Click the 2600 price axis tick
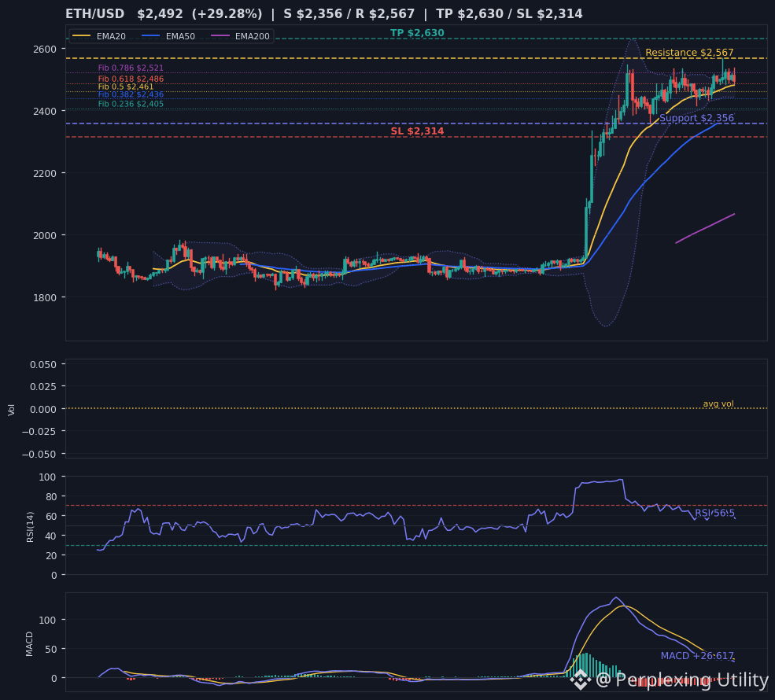This screenshot has width=775, height=700. pos(45,49)
